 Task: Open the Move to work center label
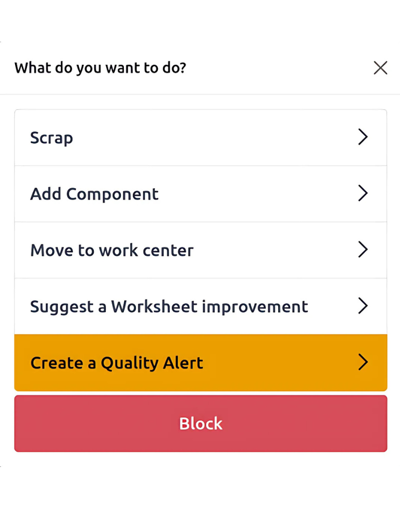coord(112,251)
